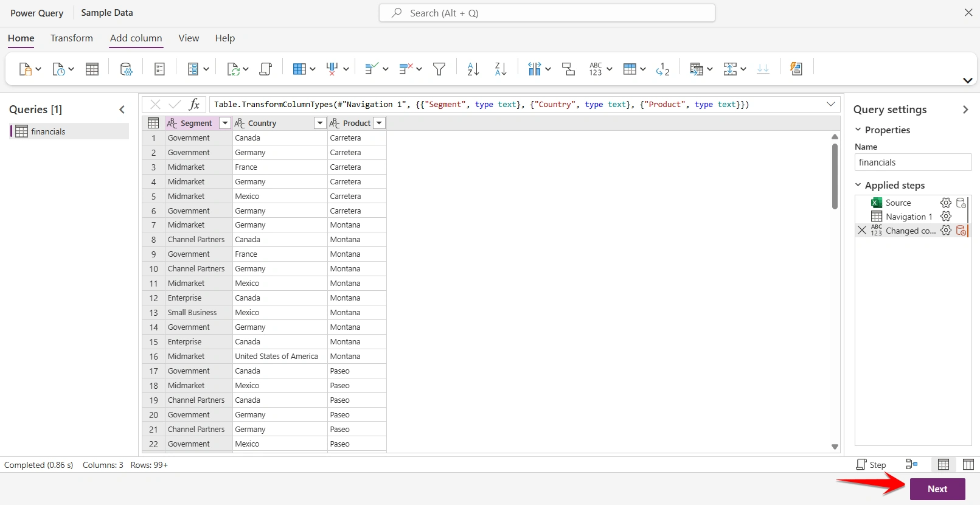
Task: Collapse the Queries pane
Action: coord(122,110)
